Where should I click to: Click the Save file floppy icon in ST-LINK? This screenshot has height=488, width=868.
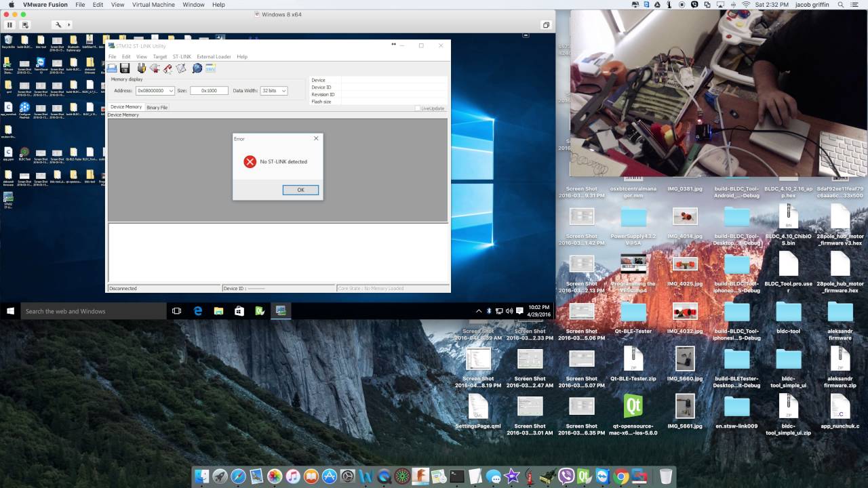(125, 68)
